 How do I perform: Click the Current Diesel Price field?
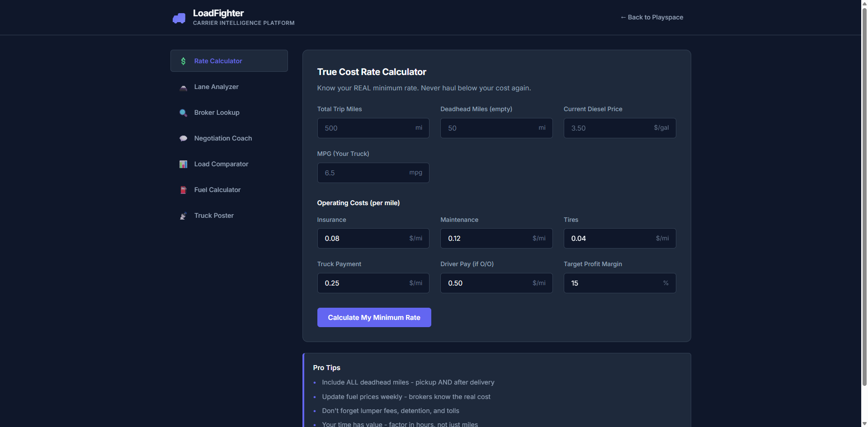point(619,128)
